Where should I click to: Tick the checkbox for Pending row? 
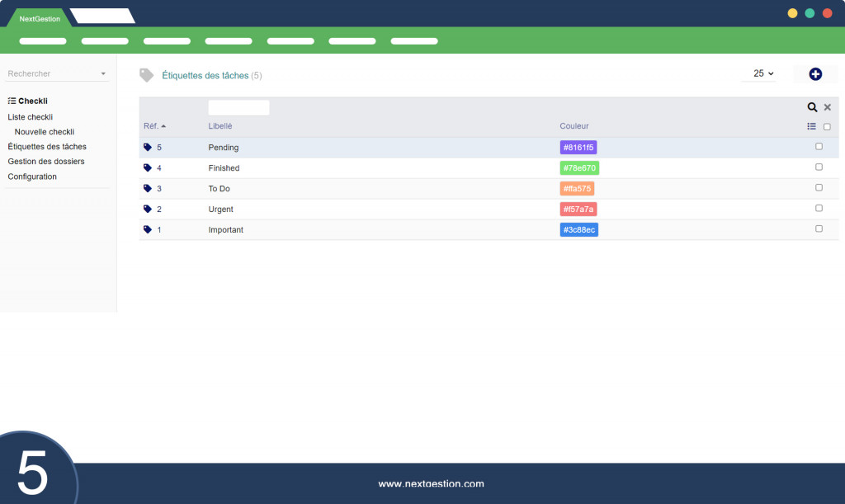(819, 147)
